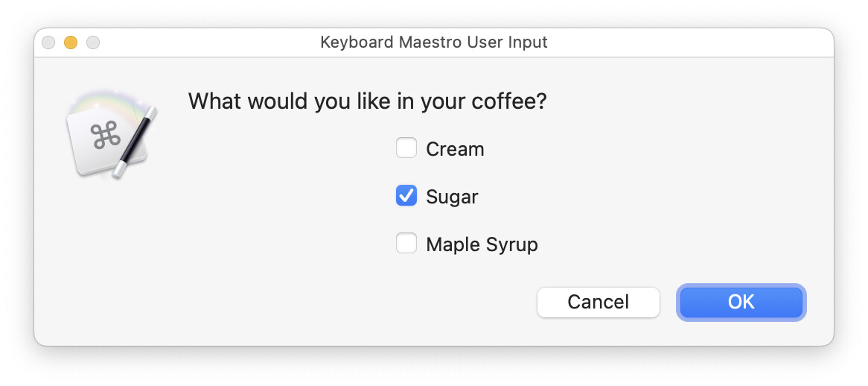
Task: Click the command symbol on the app icon
Action: tap(106, 137)
